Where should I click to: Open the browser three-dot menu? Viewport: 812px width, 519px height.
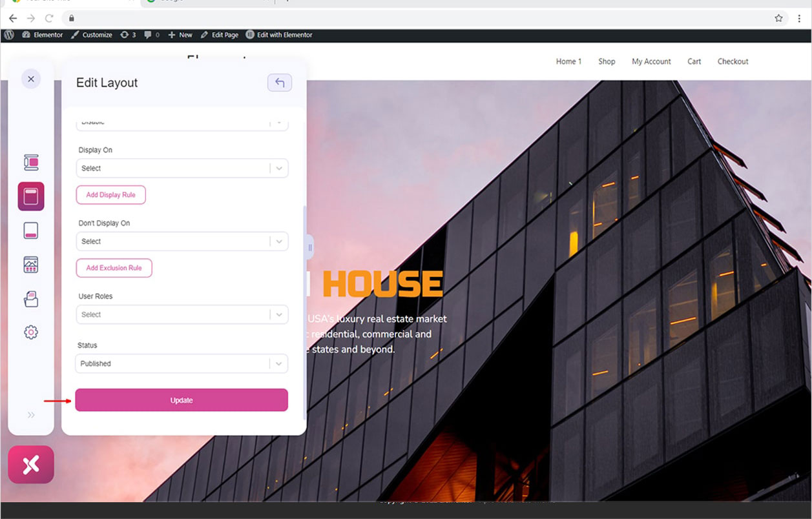point(799,18)
